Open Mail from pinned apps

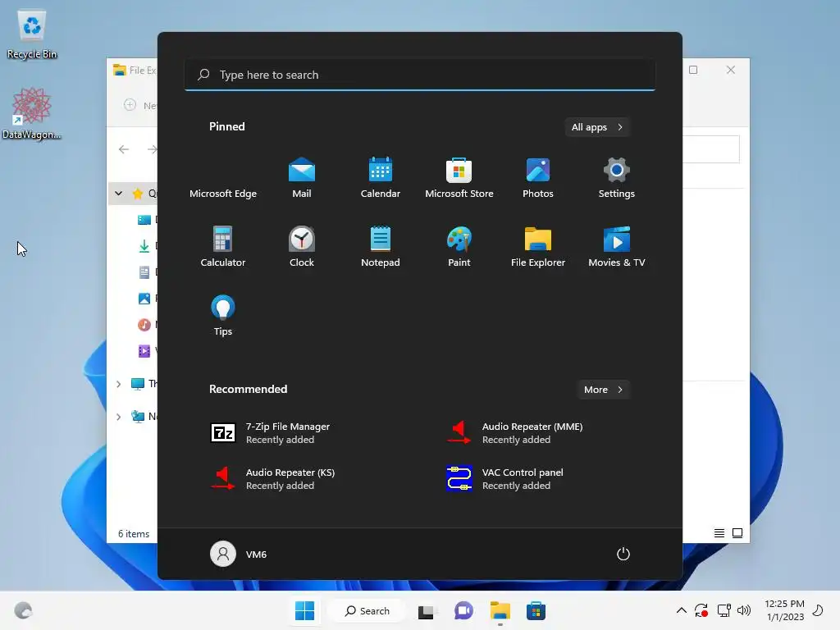point(302,178)
